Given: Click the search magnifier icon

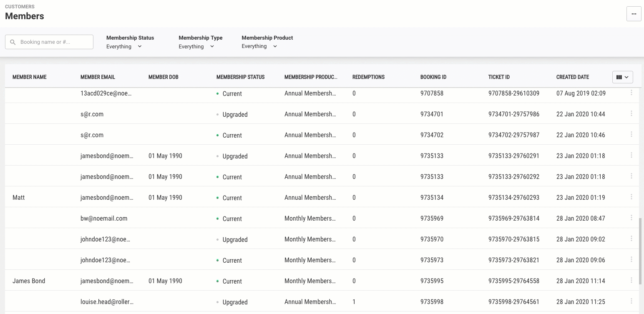Looking at the screenshot, I should tap(13, 42).
